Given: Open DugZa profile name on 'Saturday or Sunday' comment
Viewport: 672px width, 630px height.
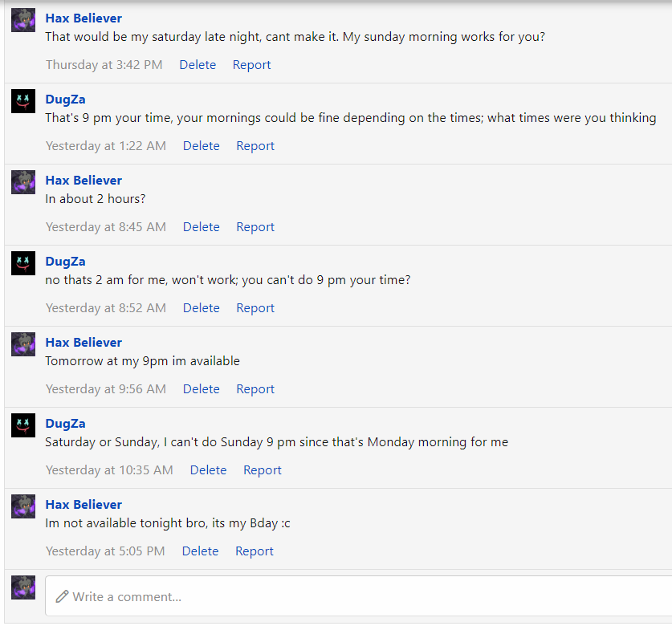Looking at the screenshot, I should [66, 423].
